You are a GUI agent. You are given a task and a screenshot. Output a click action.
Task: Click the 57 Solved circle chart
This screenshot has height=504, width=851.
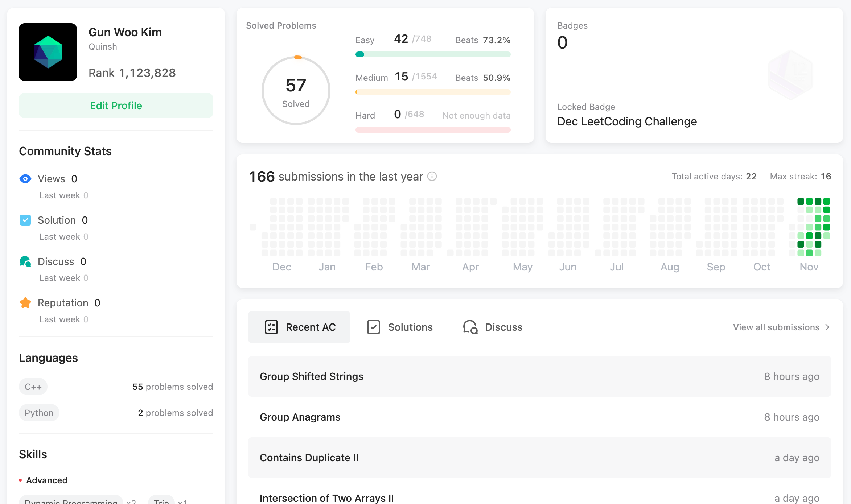click(296, 91)
